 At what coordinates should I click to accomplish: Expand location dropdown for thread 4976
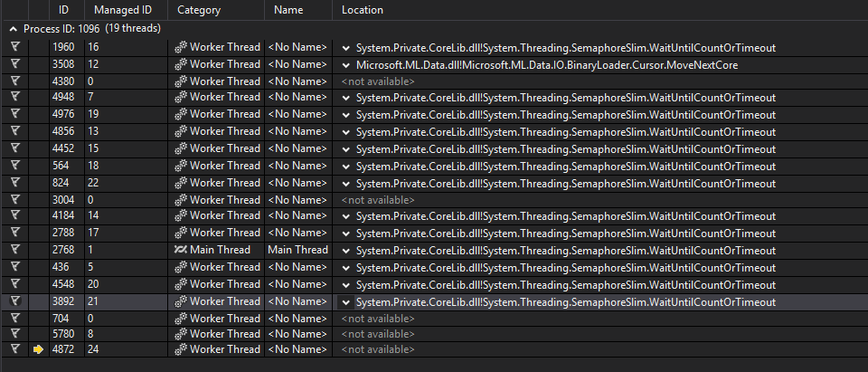click(346, 115)
